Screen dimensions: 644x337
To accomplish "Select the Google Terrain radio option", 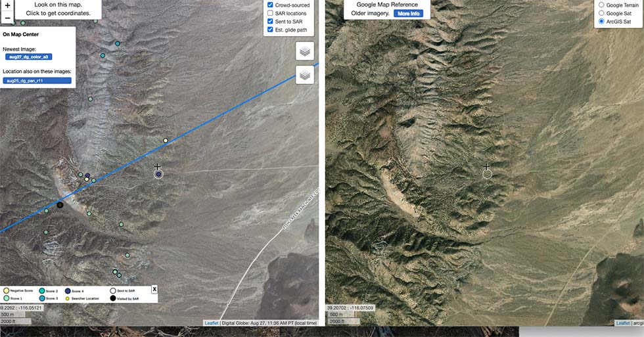I will [x=601, y=5].
